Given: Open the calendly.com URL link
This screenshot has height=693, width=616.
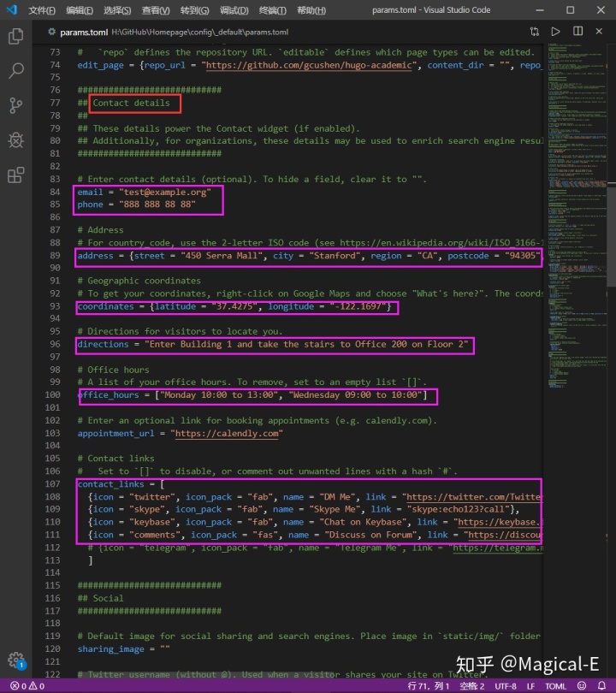Looking at the screenshot, I should [227, 434].
